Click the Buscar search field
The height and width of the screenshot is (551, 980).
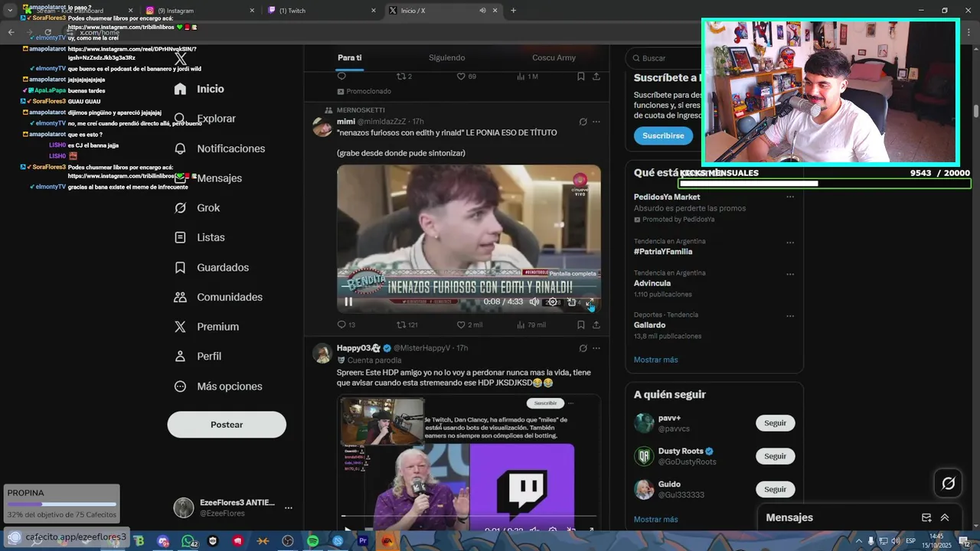(x=665, y=58)
